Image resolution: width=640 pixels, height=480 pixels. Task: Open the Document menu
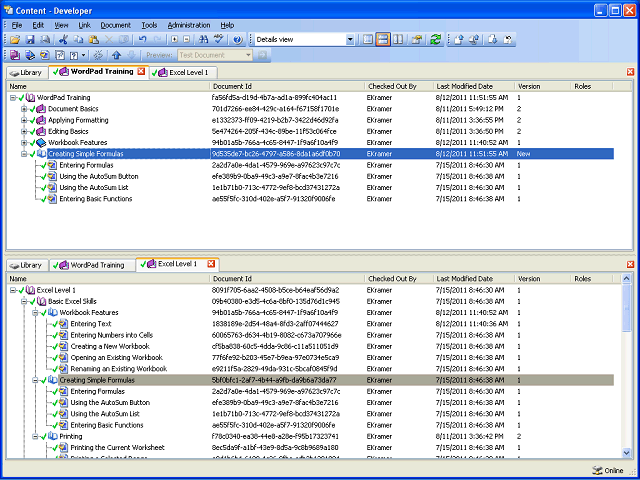(116, 25)
